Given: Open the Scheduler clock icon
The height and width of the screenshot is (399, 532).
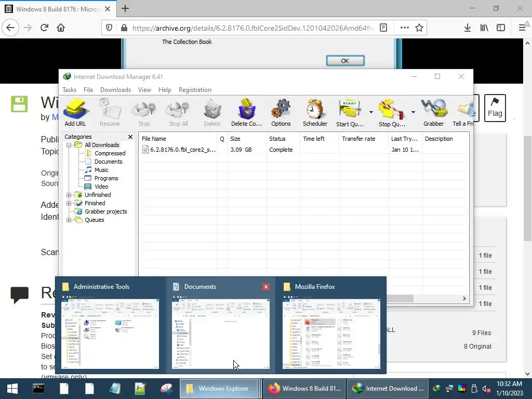Looking at the screenshot, I should (315, 112).
